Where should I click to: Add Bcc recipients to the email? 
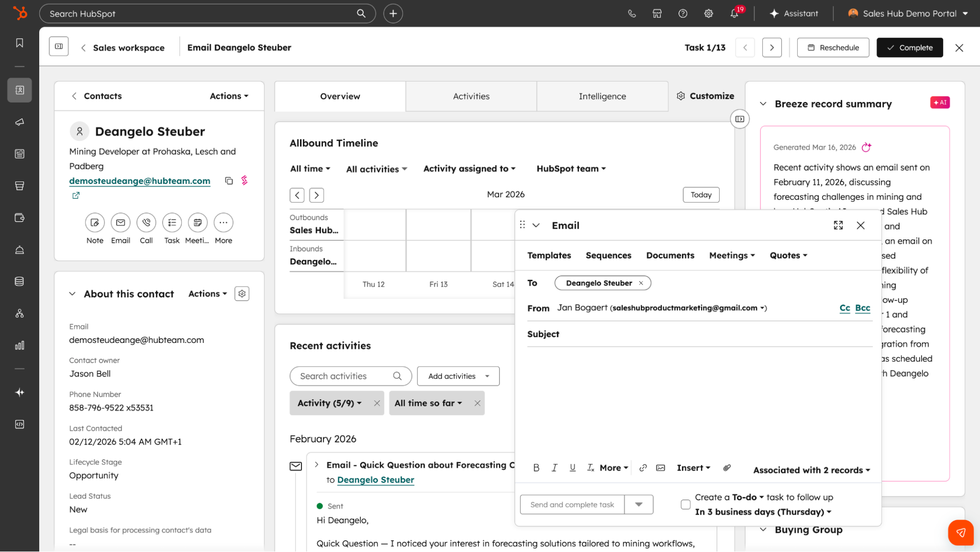(863, 308)
